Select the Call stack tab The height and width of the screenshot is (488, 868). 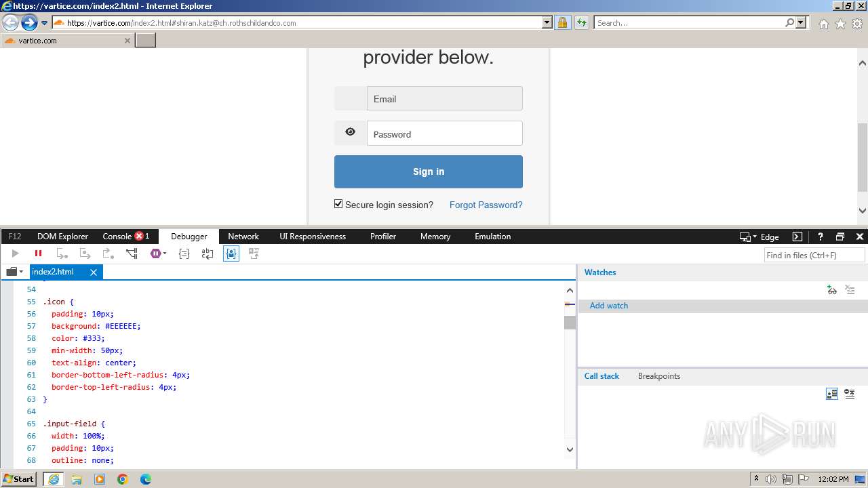pos(601,376)
